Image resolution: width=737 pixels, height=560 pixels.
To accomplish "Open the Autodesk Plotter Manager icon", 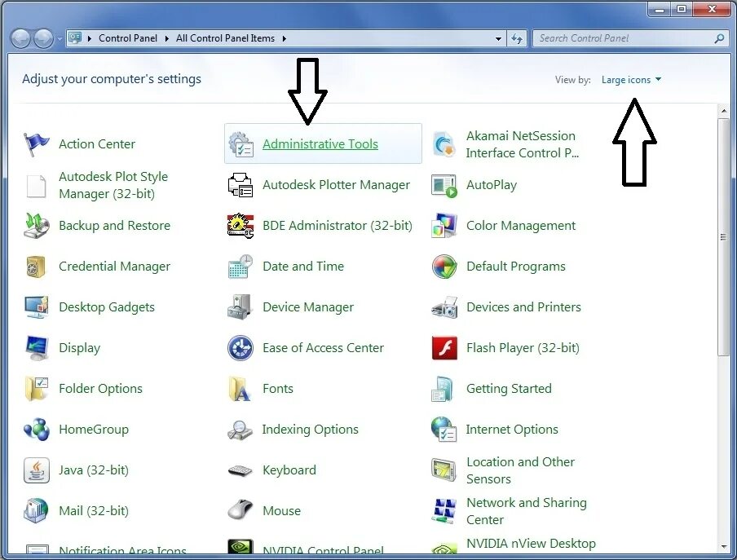I will [x=241, y=185].
